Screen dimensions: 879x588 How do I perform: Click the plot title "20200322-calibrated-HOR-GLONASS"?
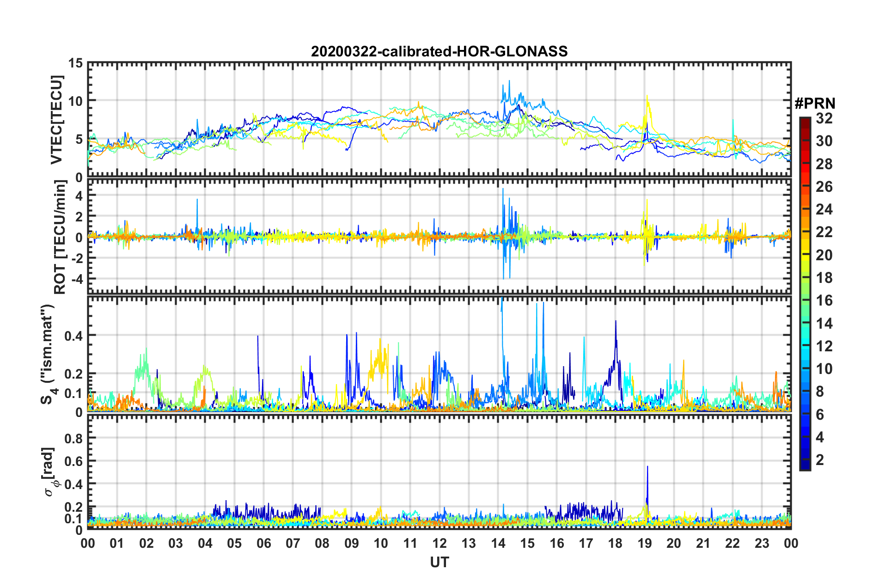439,51
